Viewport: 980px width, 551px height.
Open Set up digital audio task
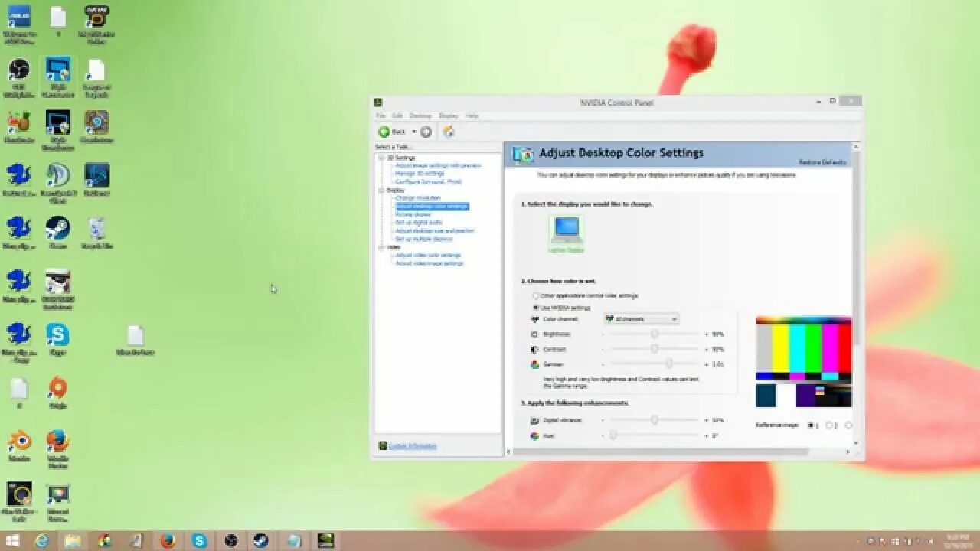(x=419, y=223)
